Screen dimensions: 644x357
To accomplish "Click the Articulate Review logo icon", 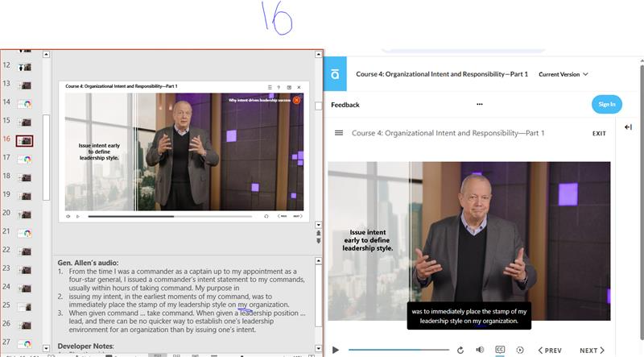I will [x=335, y=74].
